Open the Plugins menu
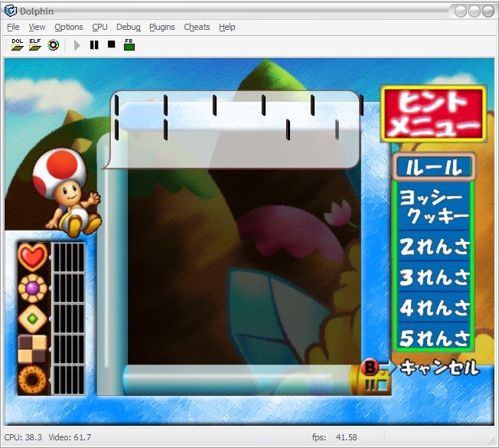Image resolution: width=499 pixels, height=448 pixels. pos(162,27)
